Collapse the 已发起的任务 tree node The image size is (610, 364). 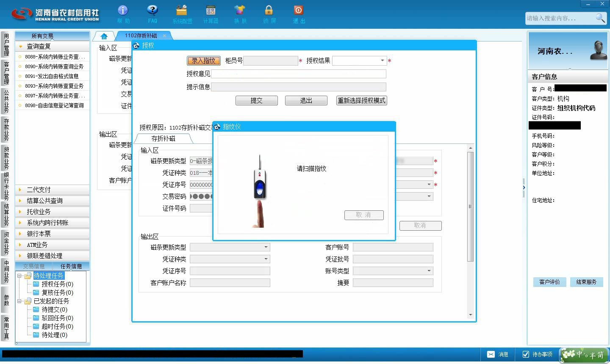point(19,301)
